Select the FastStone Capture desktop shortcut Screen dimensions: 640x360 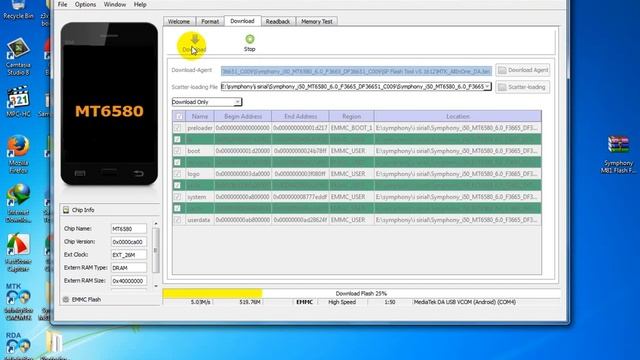[x=18, y=244]
